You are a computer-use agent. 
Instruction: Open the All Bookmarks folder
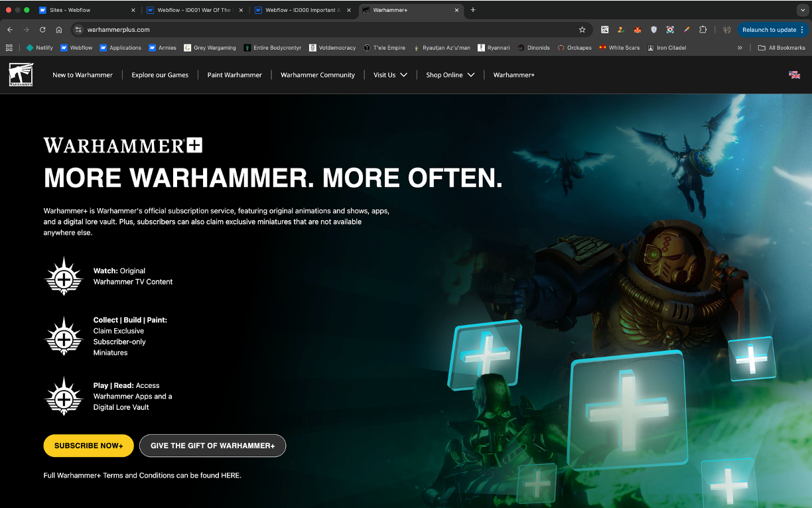tap(781, 48)
